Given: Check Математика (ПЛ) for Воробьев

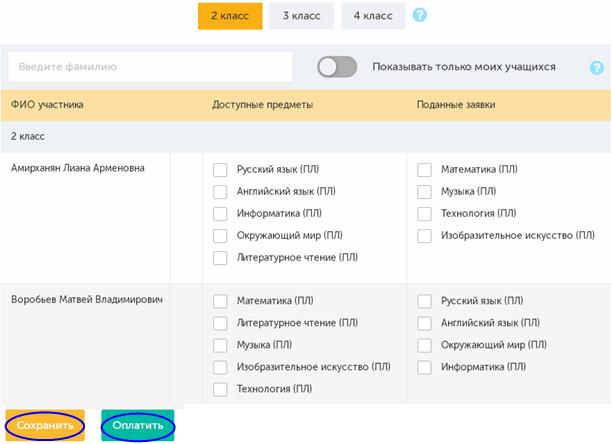Looking at the screenshot, I should (220, 301).
